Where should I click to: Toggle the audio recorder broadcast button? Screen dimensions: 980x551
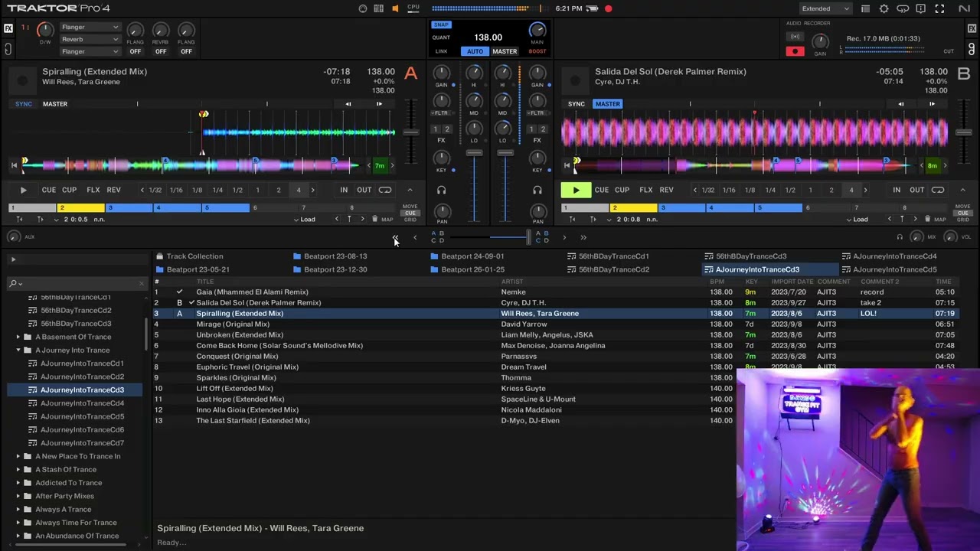coord(795,37)
